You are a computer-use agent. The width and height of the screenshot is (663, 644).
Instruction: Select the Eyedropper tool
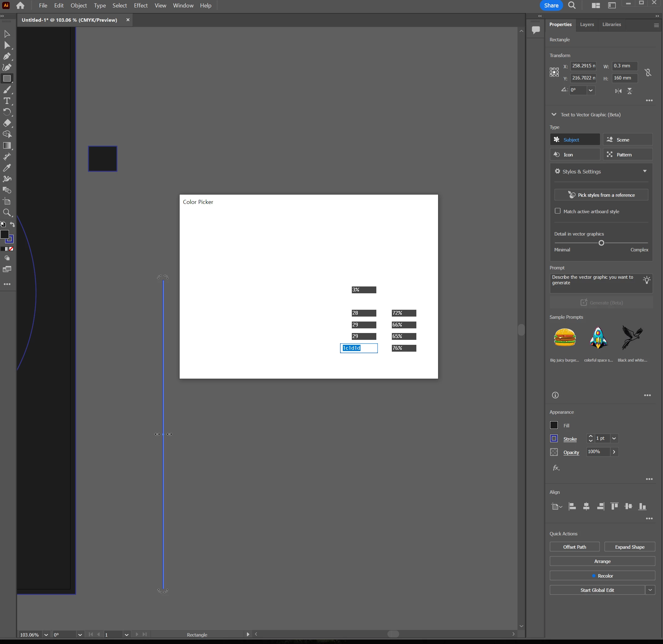coord(7,168)
